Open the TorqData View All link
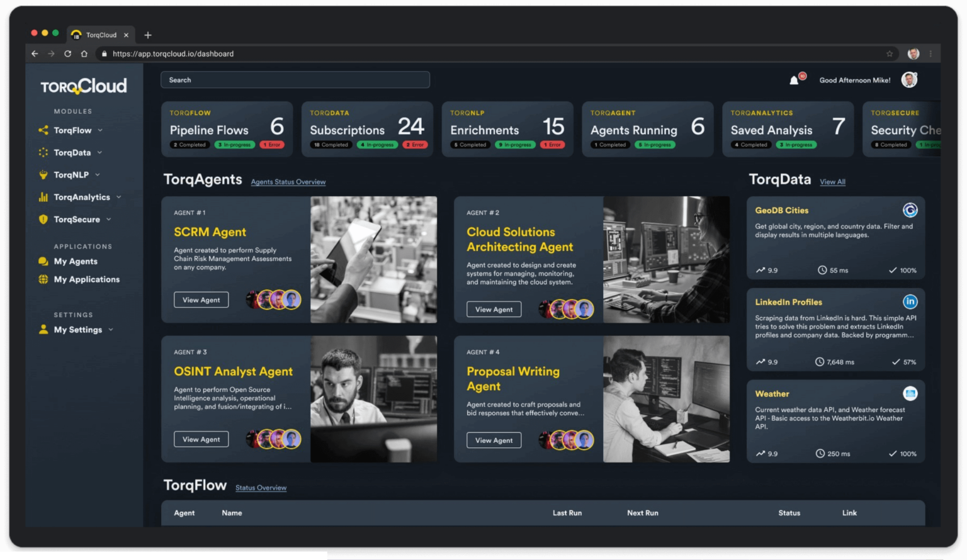 tap(832, 182)
